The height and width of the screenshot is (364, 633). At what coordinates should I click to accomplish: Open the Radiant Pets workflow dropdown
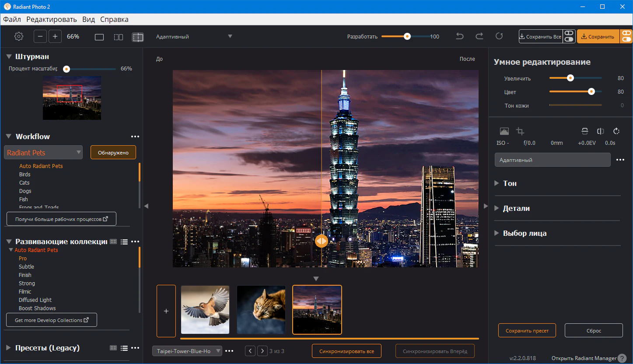coord(43,153)
